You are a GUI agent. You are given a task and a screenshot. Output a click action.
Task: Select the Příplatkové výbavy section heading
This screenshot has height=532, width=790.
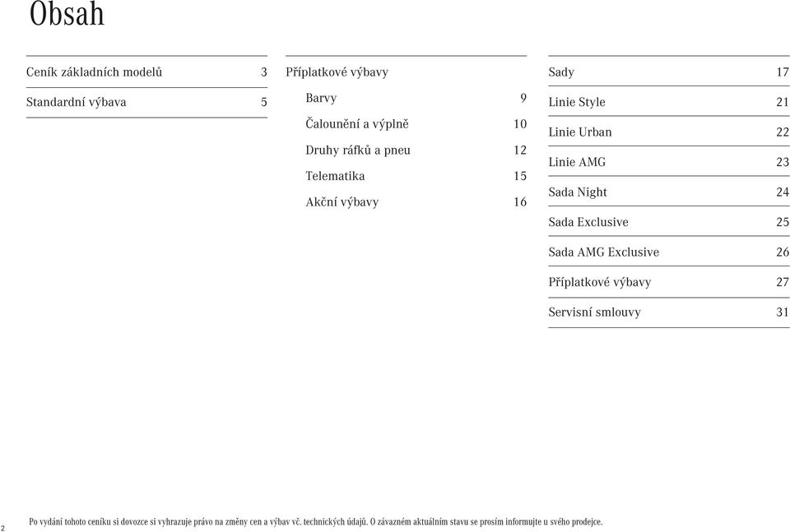tap(337, 72)
